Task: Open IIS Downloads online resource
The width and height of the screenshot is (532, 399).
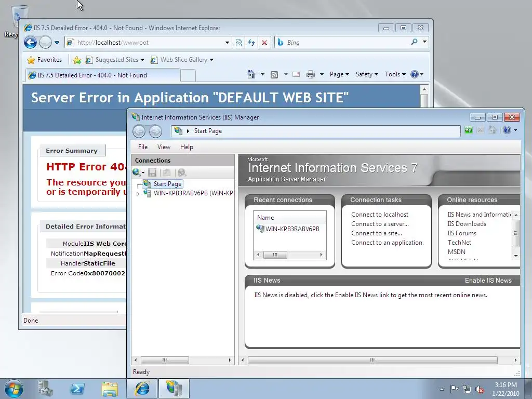Action: click(x=467, y=224)
